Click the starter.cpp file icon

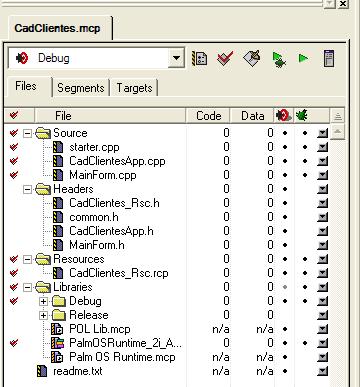click(58, 147)
